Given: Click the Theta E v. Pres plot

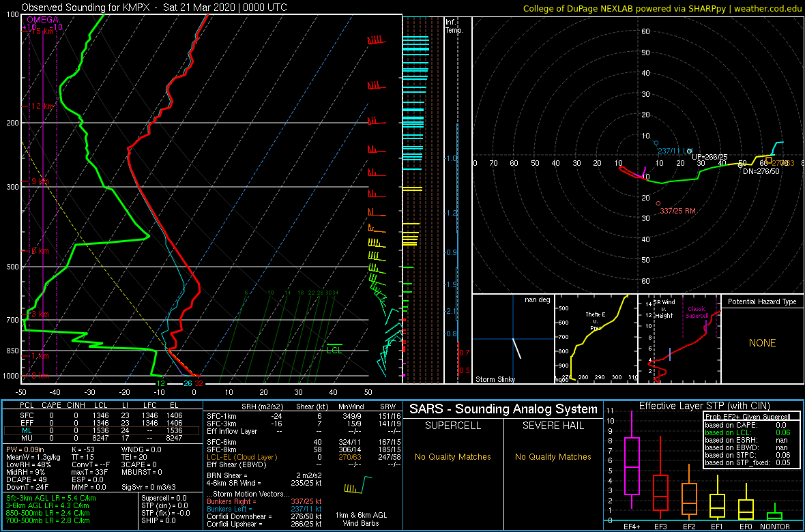Looking at the screenshot, I should (x=596, y=340).
